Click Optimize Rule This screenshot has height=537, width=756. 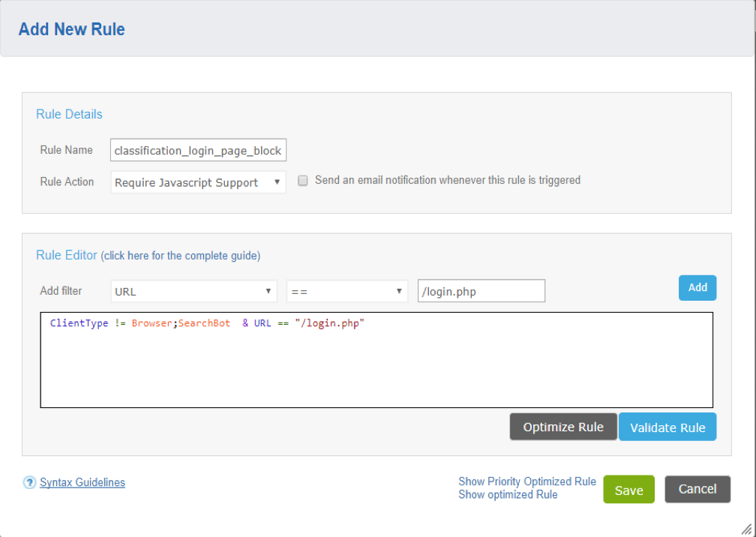562,426
